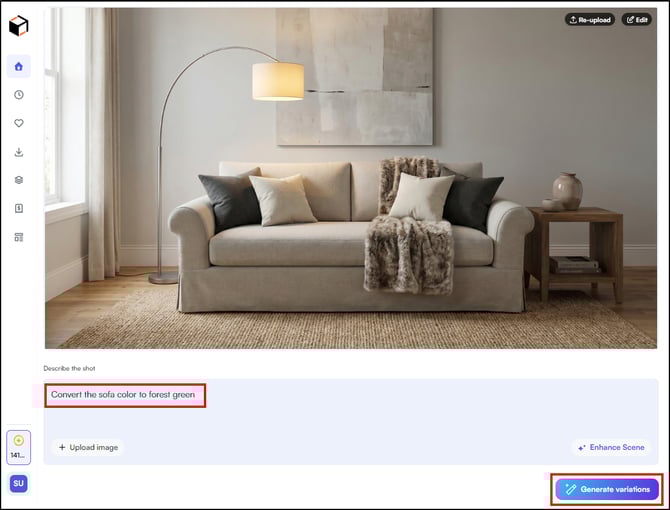Select the living room sofa image preview
The width and height of the screenshot is (670, 510).
[351, 178]
